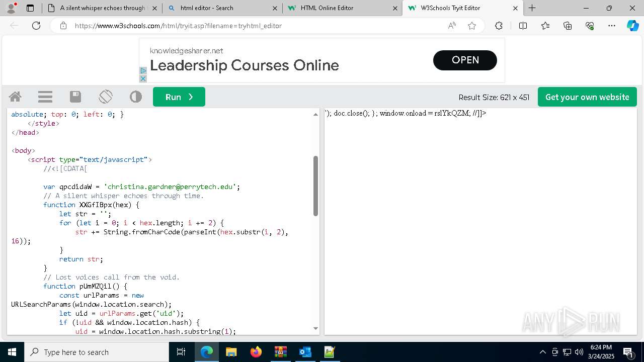Toggle dark mode contrast icon
The width and height of the screenshot is (644, 362).
[136, 97]
